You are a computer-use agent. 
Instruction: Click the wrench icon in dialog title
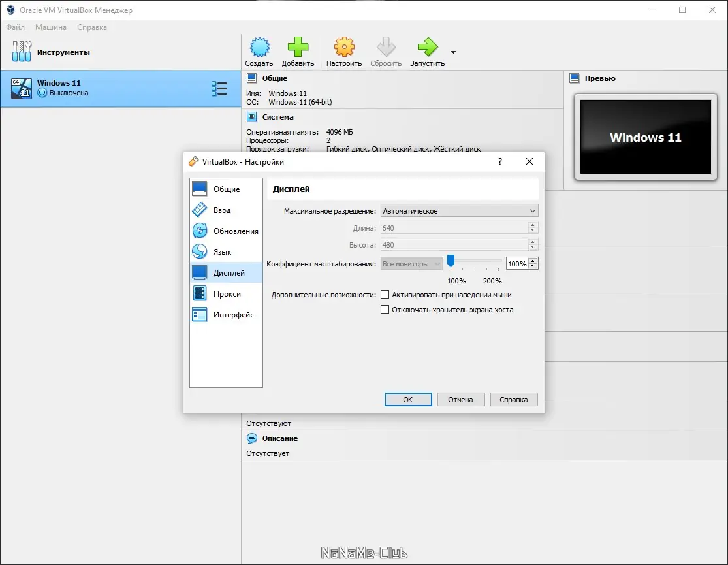(x=194, y=161)
